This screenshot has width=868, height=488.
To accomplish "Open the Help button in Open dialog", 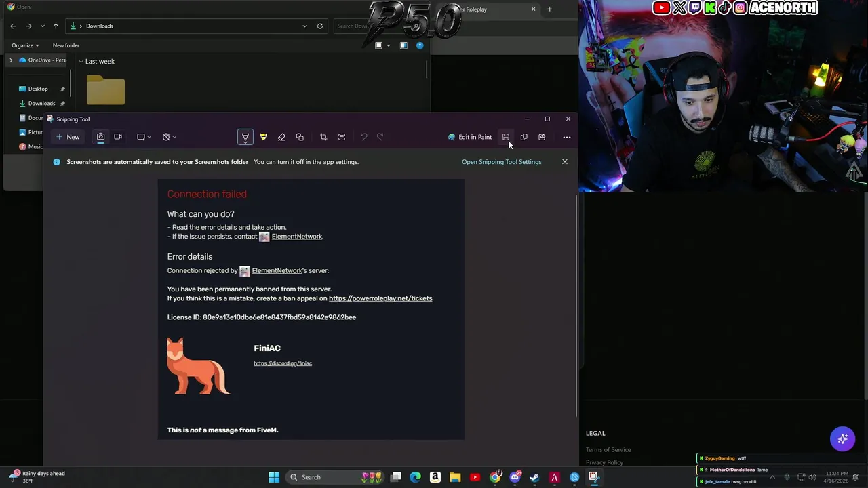I will 420,45.
